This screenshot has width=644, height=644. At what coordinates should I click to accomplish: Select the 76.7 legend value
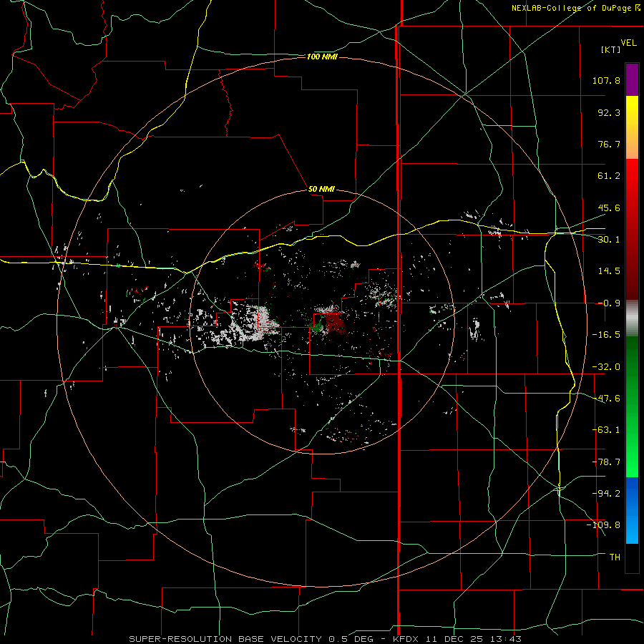click(609, 144)
